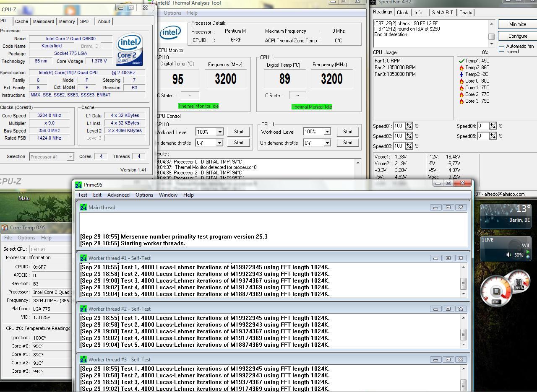The height and width of the screenshot is (392, 537).
Task: Click the flame icon beside Core 2
Action: pos(461,94)
